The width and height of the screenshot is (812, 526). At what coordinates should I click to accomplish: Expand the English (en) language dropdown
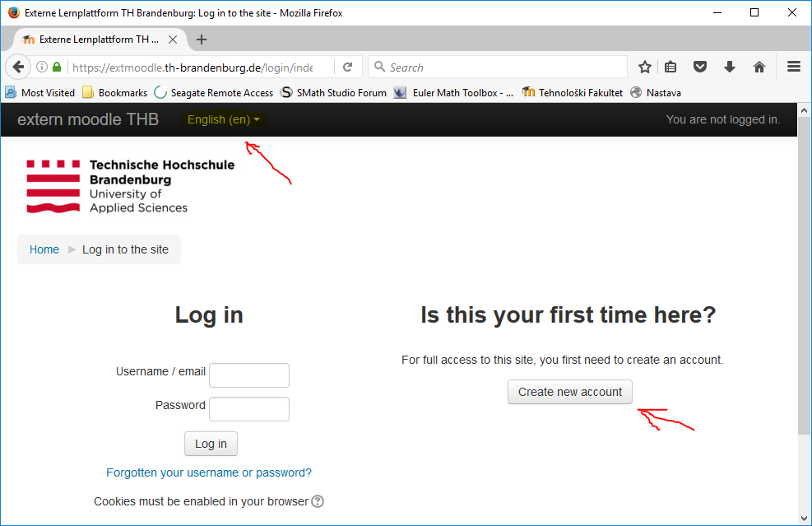[x=223, y=120]
